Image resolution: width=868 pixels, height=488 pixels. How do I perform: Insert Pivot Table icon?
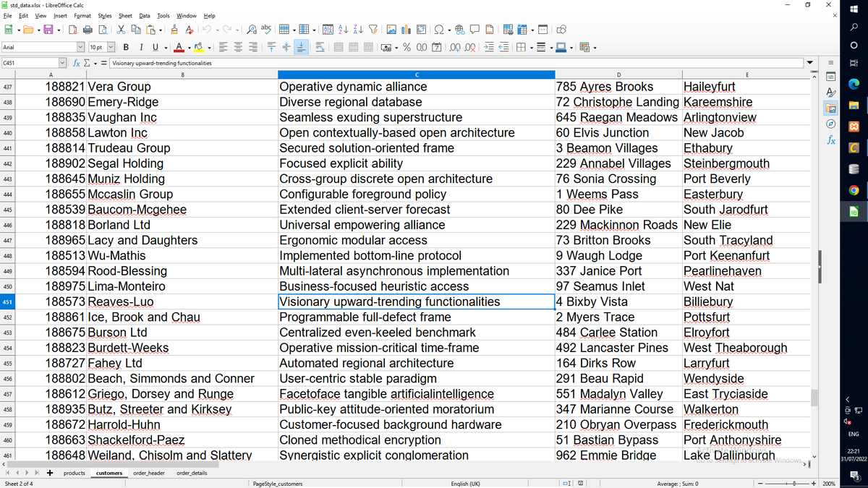[x=420, y=30]
